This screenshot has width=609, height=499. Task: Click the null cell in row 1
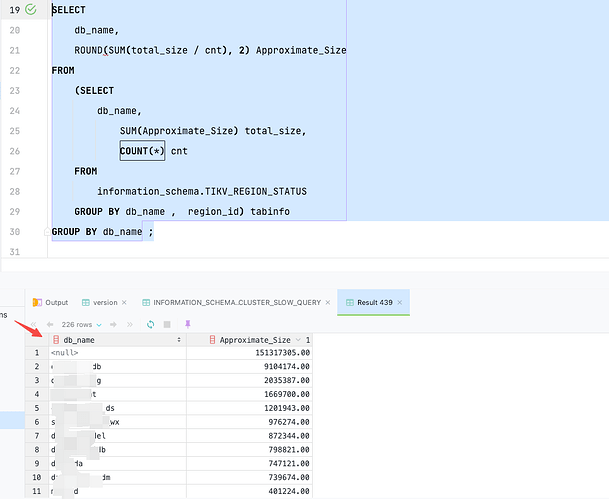point(66,353)
